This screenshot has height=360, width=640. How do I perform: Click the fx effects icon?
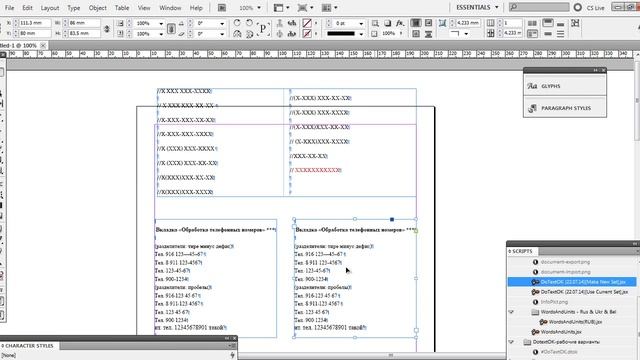[400, 23]
